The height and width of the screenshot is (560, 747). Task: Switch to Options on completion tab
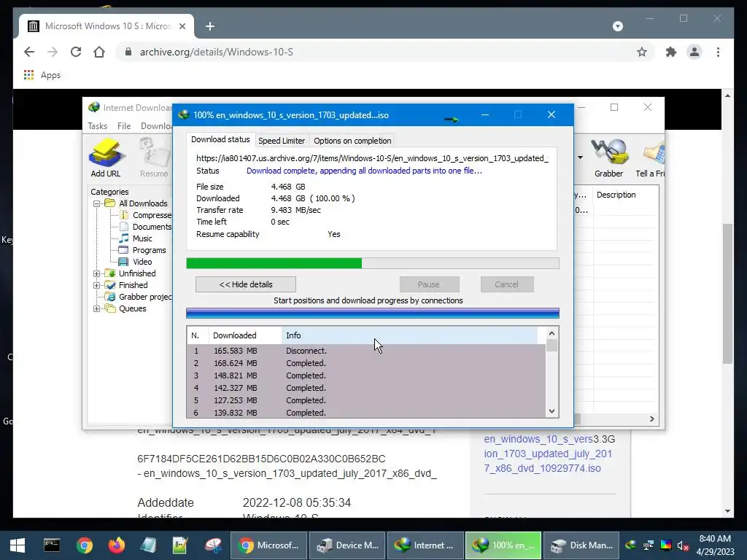point(352,141)
